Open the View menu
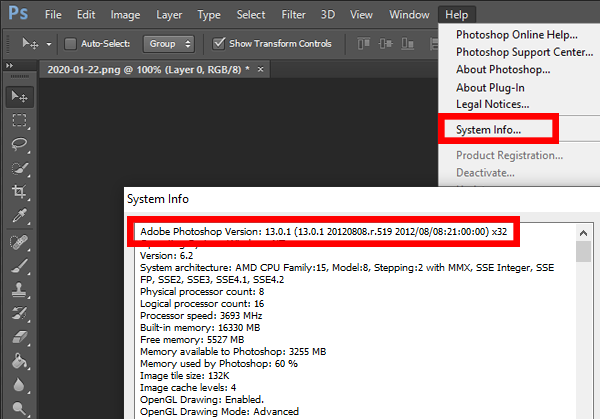Image resolution: width=600 pixels, height=419 pixels. pos(361,15)
